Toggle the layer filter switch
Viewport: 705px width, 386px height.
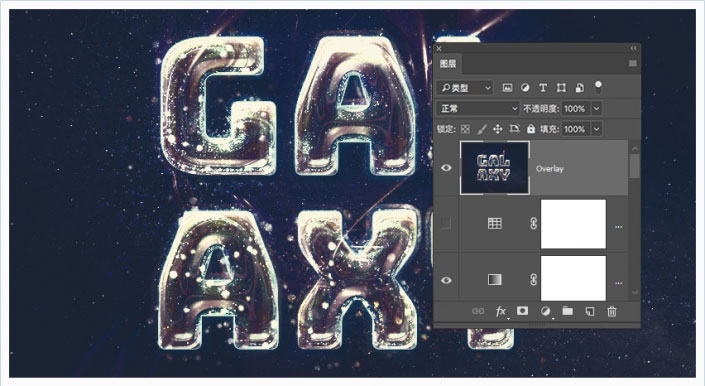coord(598,87)
